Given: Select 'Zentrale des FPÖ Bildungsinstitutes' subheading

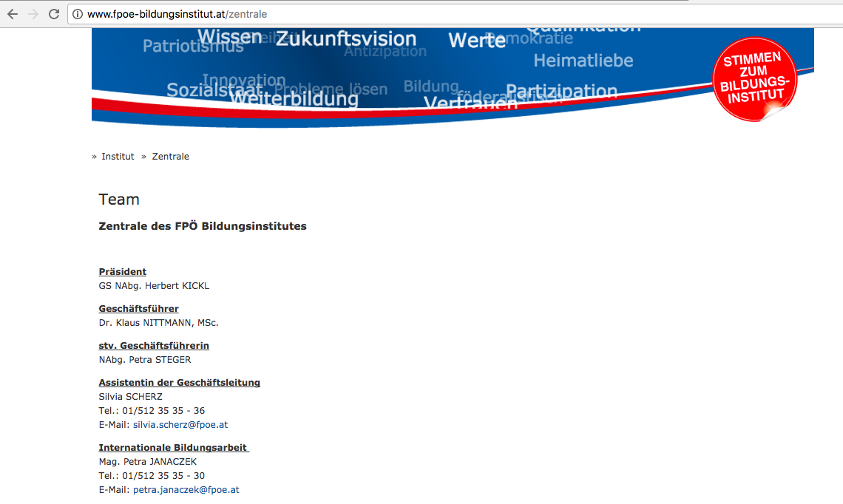Looking at the screenshot, I should coord(203,226).
